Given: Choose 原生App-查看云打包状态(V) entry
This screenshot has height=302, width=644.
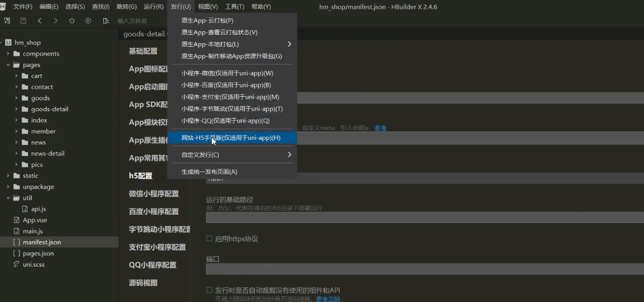Looking at the screenshot, I should coord(232,32).
